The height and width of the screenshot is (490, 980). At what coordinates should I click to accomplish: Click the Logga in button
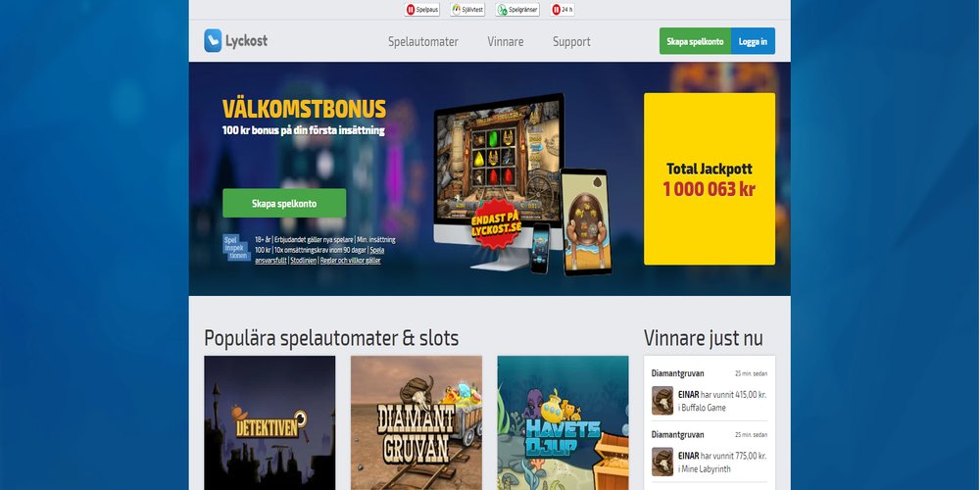(753, 41)
